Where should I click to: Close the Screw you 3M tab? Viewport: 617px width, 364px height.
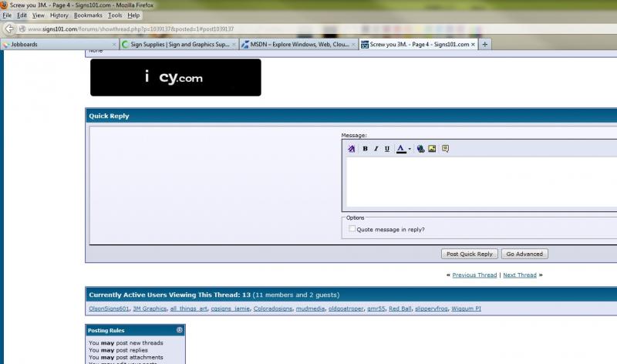[x=473, y=45]
